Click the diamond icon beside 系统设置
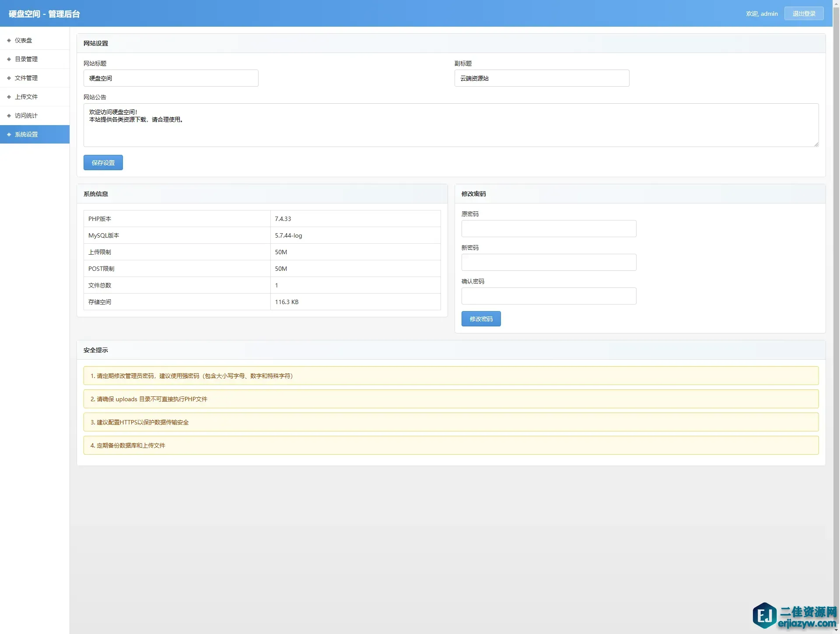 [x=9, y=134]
